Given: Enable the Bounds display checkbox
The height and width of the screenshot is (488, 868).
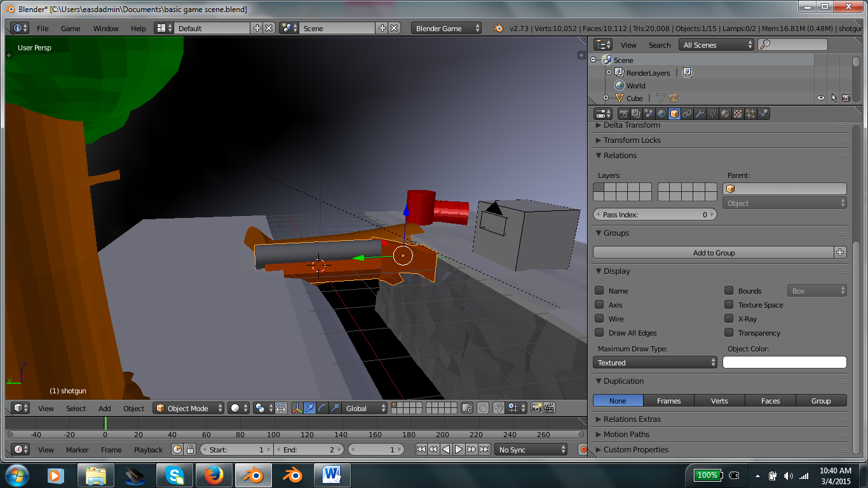Looking at the screenshot, I should (729, 290).
